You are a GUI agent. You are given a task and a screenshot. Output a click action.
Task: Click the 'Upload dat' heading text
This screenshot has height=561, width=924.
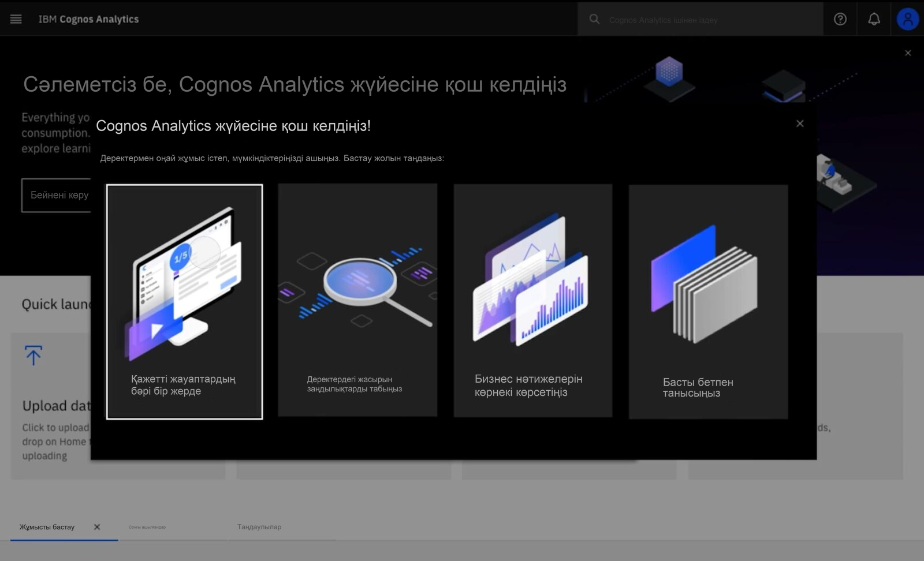coord(57,406)
